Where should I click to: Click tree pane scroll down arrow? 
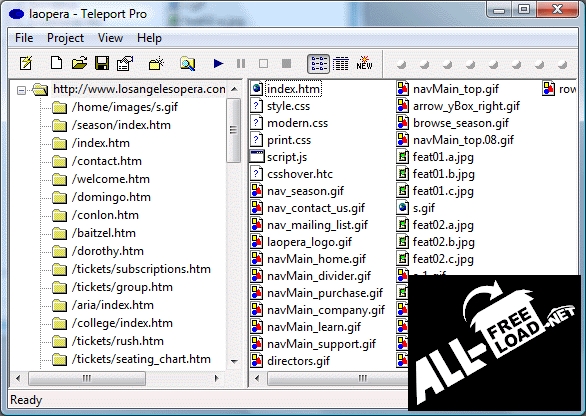(234, 361)
